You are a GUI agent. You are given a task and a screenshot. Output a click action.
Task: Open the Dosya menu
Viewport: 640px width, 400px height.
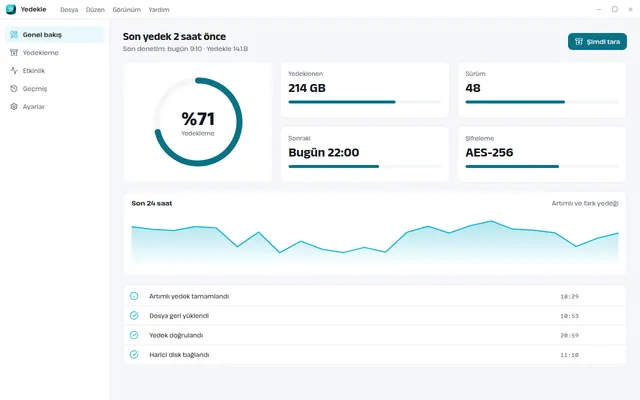click(69, 9)
